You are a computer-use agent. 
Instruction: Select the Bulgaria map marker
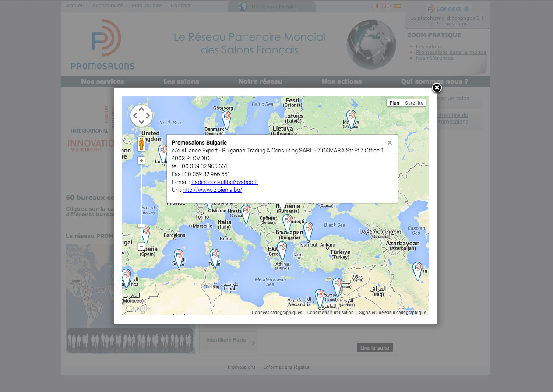click(x=287, y=223)
